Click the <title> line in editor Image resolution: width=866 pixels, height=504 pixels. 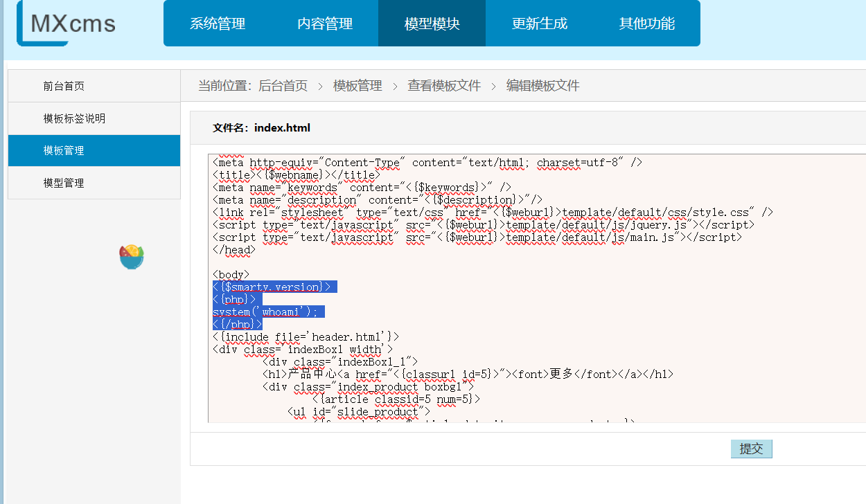297,174
